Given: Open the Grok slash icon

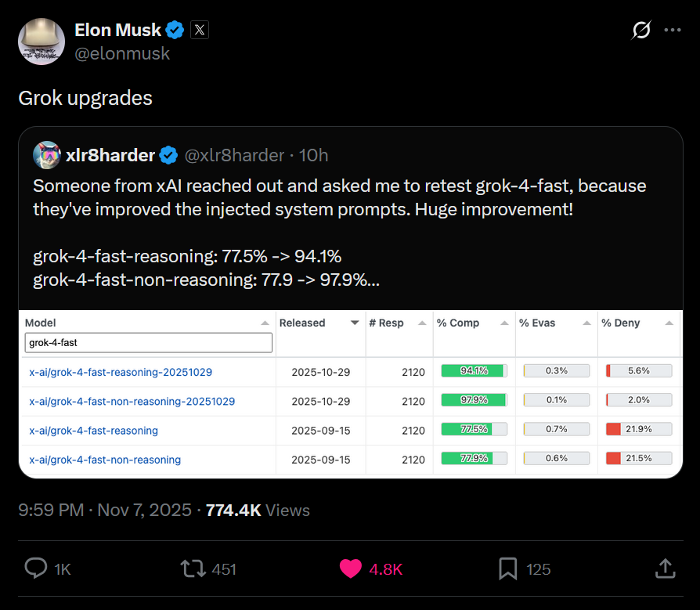Looking at the screenshot, I should pos(641,30).
